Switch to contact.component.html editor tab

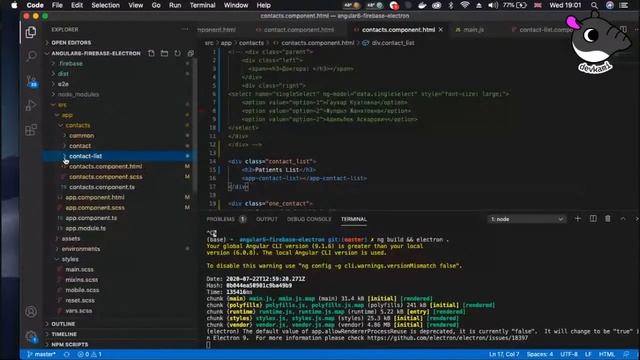[298, 29]
